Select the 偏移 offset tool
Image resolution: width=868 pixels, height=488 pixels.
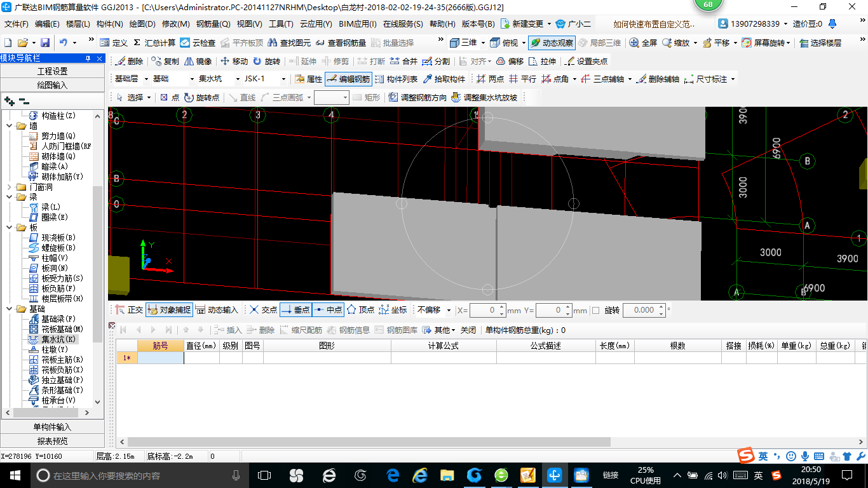click(x=510, y=62)
